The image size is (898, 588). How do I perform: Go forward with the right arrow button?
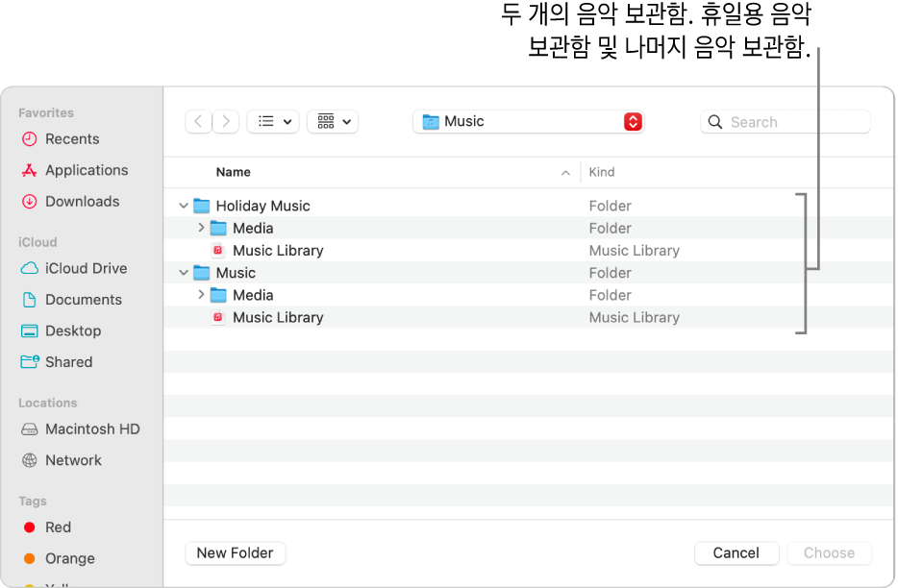[226, 121]
